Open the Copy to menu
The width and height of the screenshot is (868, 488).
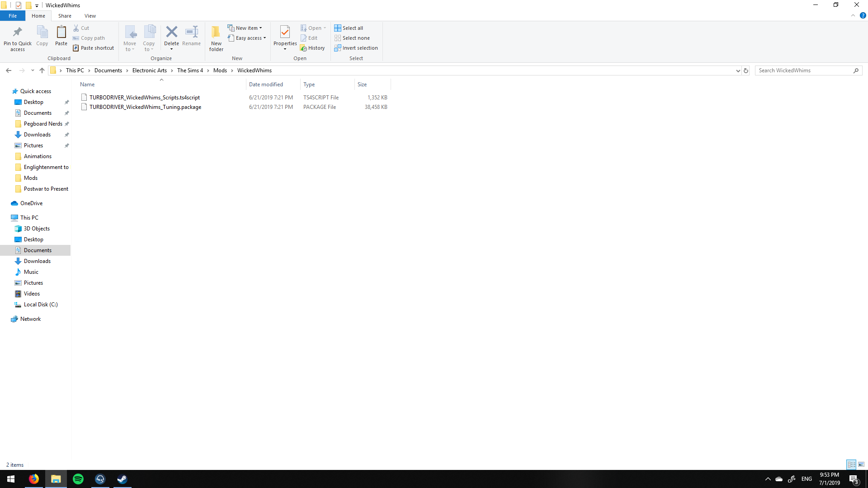(x=149, y=38)
